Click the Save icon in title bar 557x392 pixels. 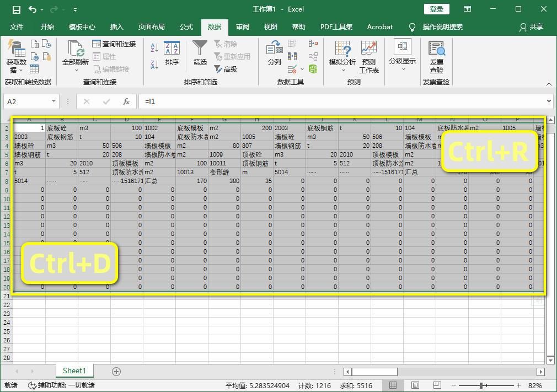(17, 9)
